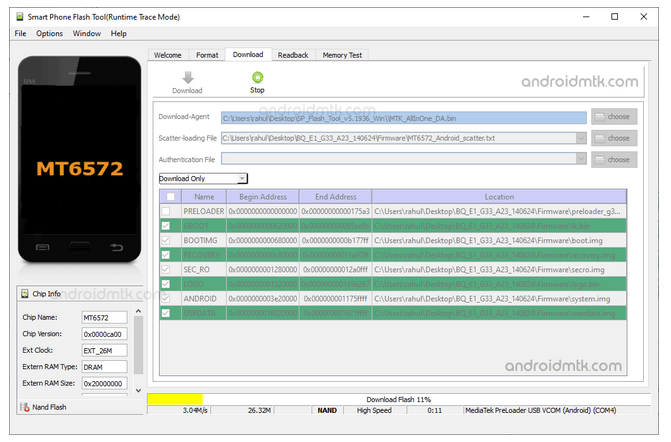
Task: Click the Chip Version 0x0000ca00 field
Action: pos(104,334)
